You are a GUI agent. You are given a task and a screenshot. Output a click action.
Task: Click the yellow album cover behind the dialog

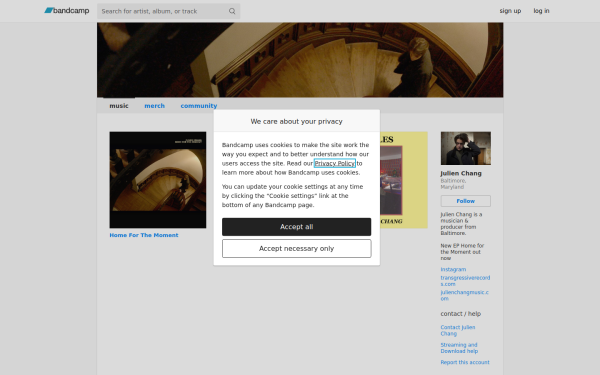[404, 180]
